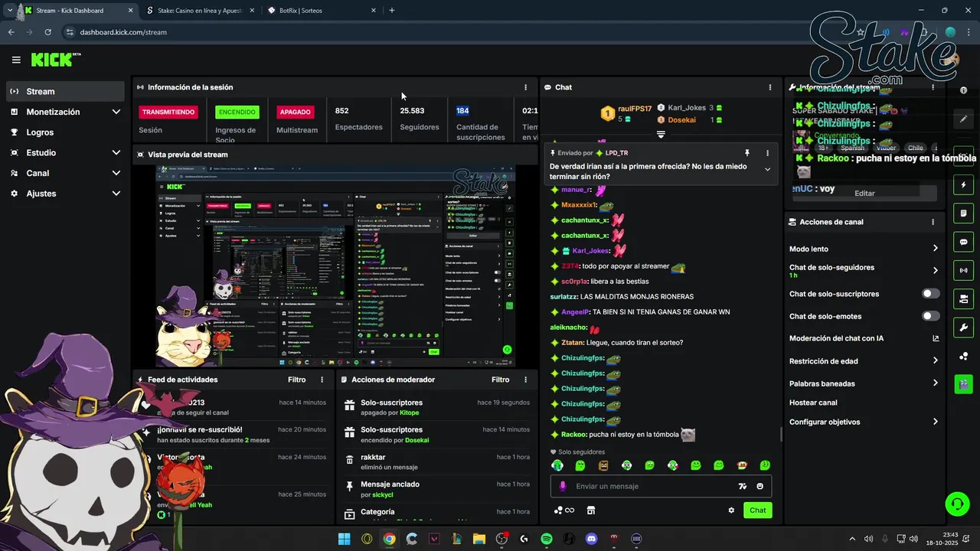
Task: Open Spotify from the Windows taskbar
Action: [547, 539]
